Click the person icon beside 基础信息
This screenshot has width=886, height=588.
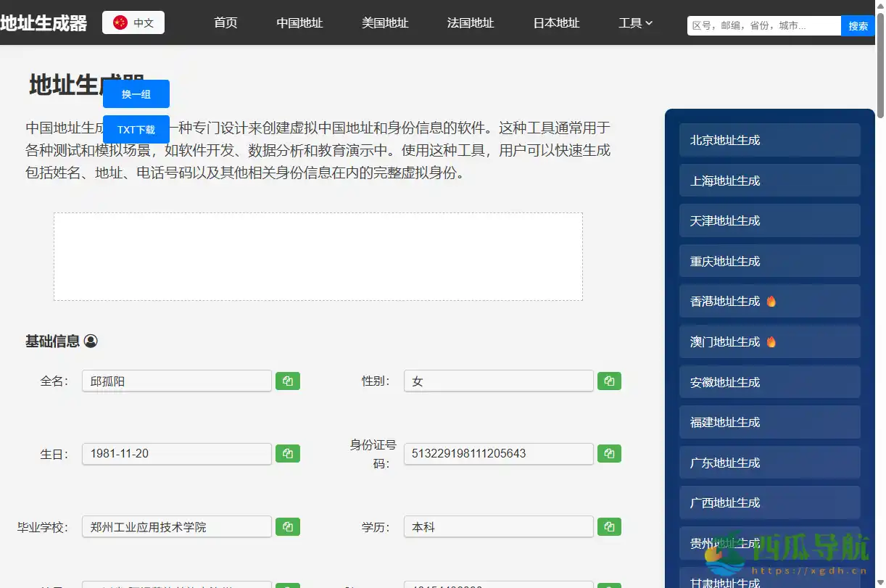click(90, 341)
